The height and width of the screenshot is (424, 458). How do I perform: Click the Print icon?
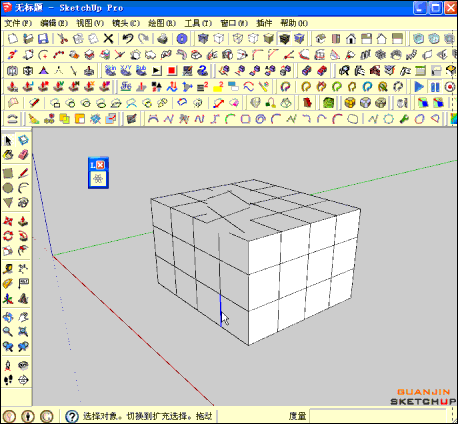(x=162, y=39)
